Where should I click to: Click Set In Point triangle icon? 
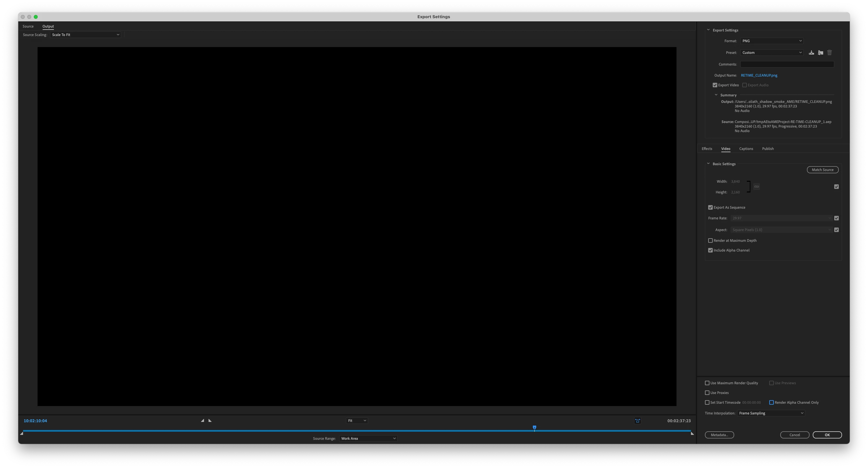pos(202,421)
